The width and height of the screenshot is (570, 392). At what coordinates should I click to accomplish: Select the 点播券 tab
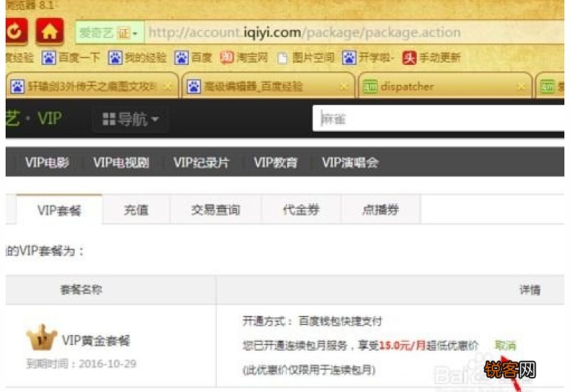[380, 210]
